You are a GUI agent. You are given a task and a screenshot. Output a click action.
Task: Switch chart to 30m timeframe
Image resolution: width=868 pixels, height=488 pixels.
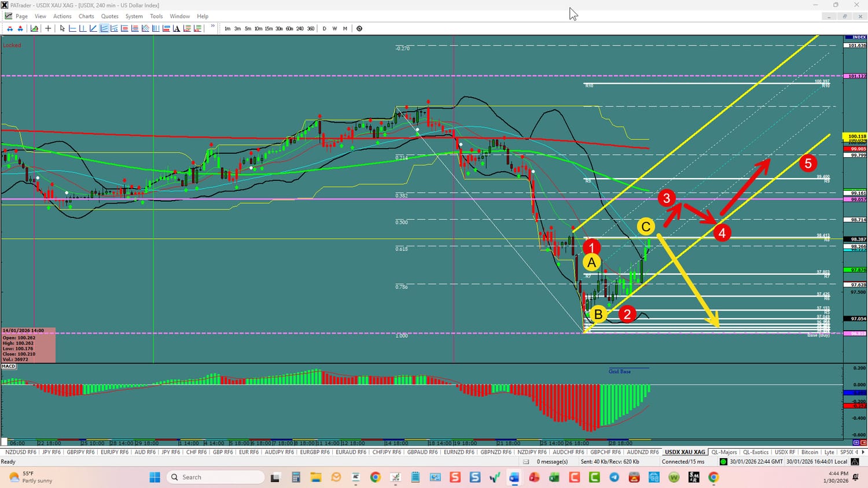(x=279, y=28)
